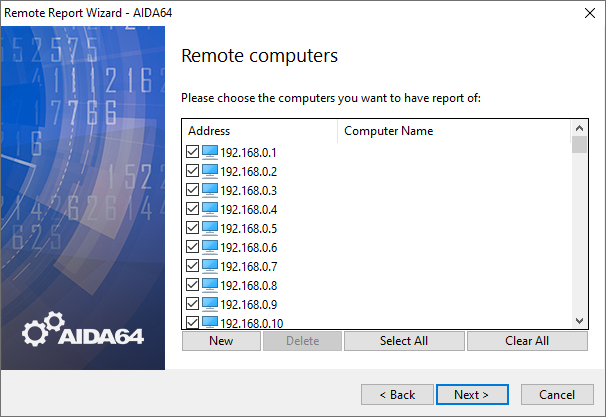Click the list scrollbar down arrow
The image size is (606, 417).
tap(579, 321)
